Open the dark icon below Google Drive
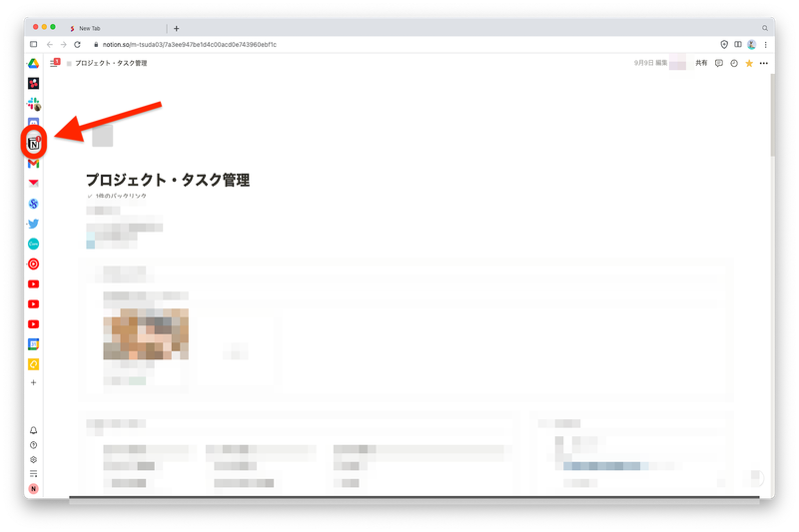 click(34, 84)
